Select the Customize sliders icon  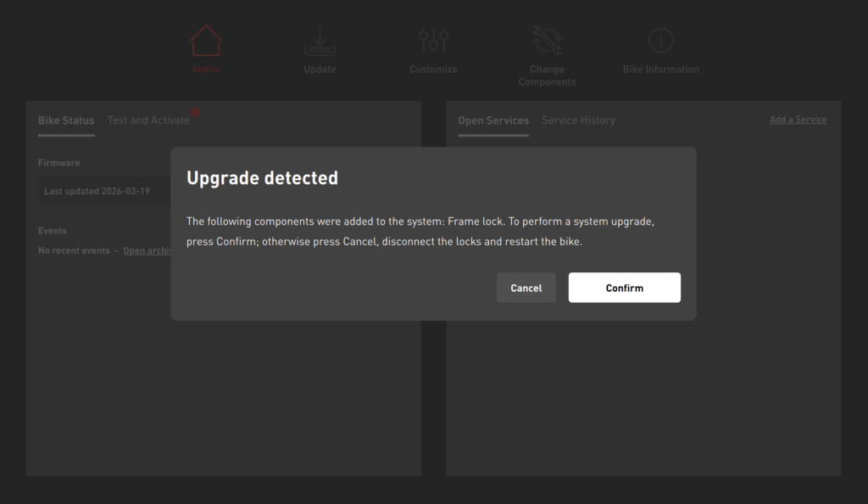(433, 41)
